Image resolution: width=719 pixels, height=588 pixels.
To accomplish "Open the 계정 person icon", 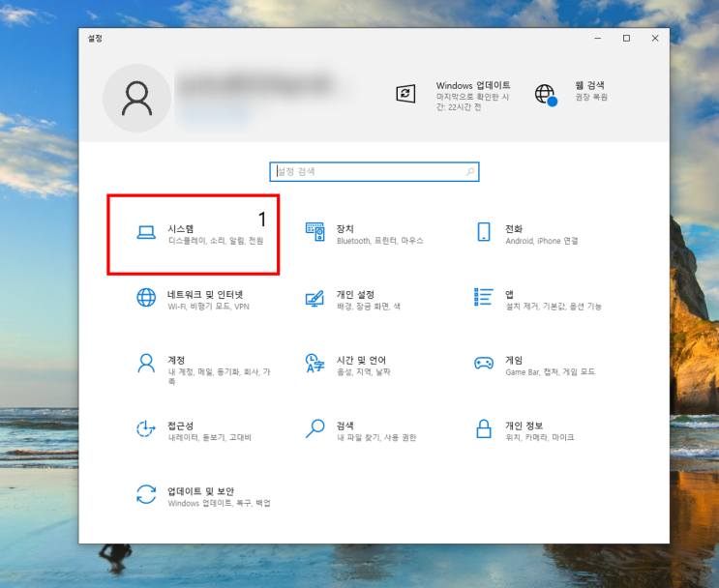I will pos(146,364).
